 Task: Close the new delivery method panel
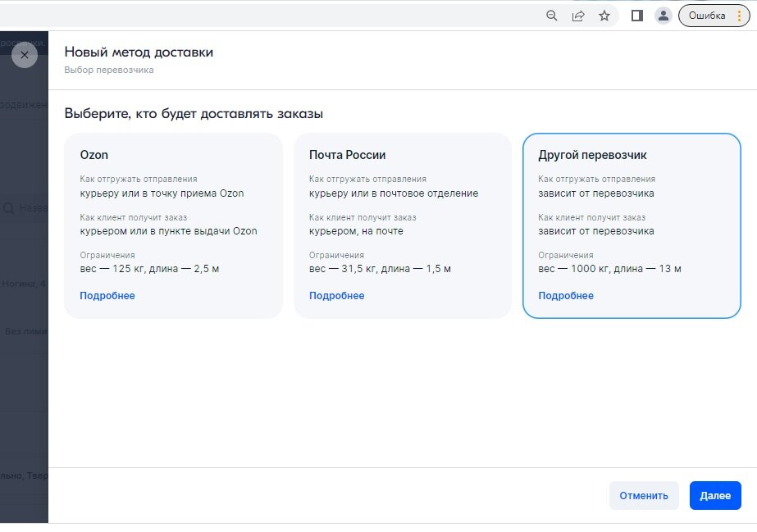coord(25,55)
